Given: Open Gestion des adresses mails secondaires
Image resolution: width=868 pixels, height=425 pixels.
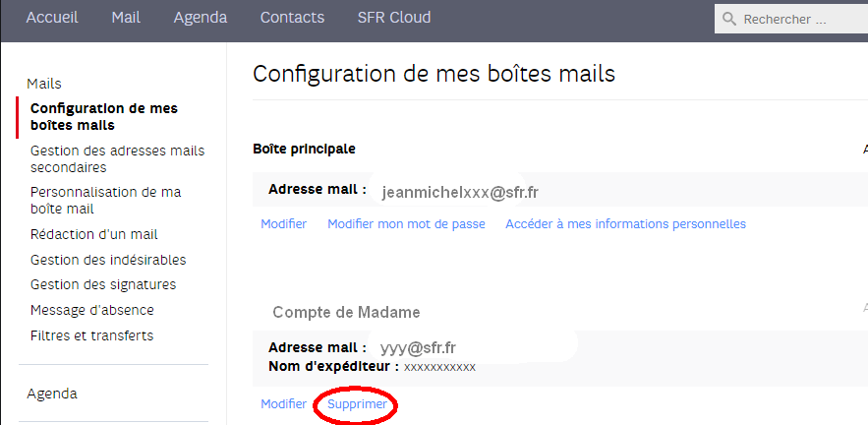Looking at the screenshot, I should [117, 158].
